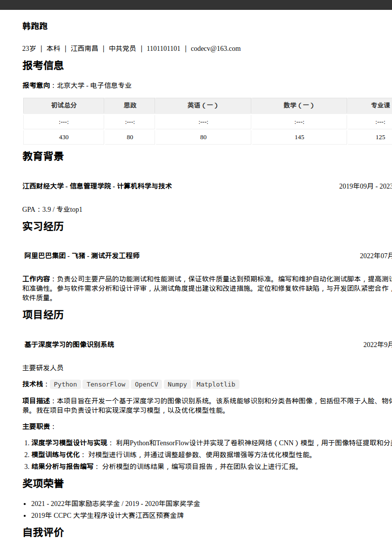This screenshot has width=392, height=543.
Task: Click the 英语（一） table header
Action: coord(203,105)
